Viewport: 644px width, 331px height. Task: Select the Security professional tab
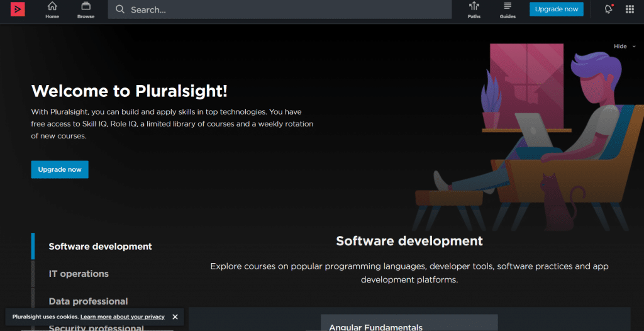[96, 328]
